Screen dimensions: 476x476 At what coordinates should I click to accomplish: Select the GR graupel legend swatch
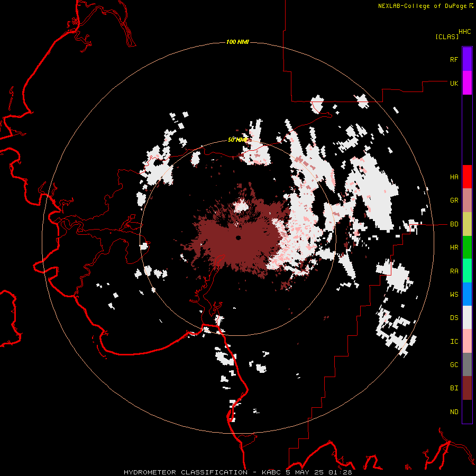[x=467, y=200]
